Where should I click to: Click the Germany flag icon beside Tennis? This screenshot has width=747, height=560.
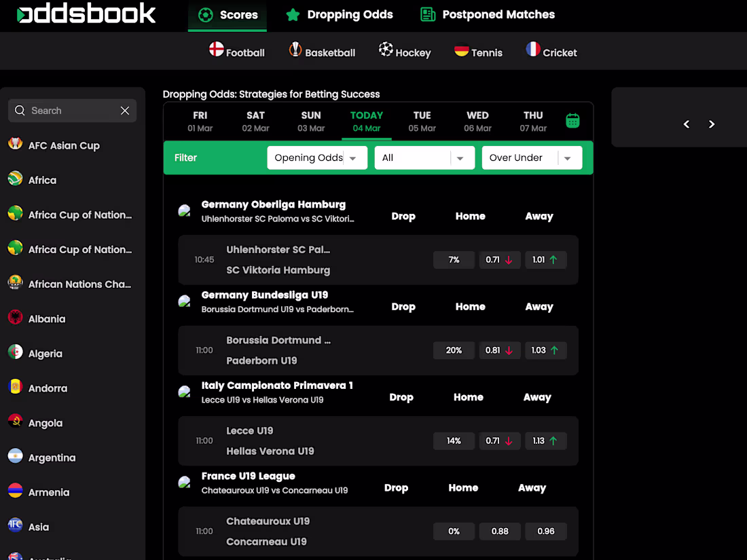pyautogui.click(x=461, y=49)
